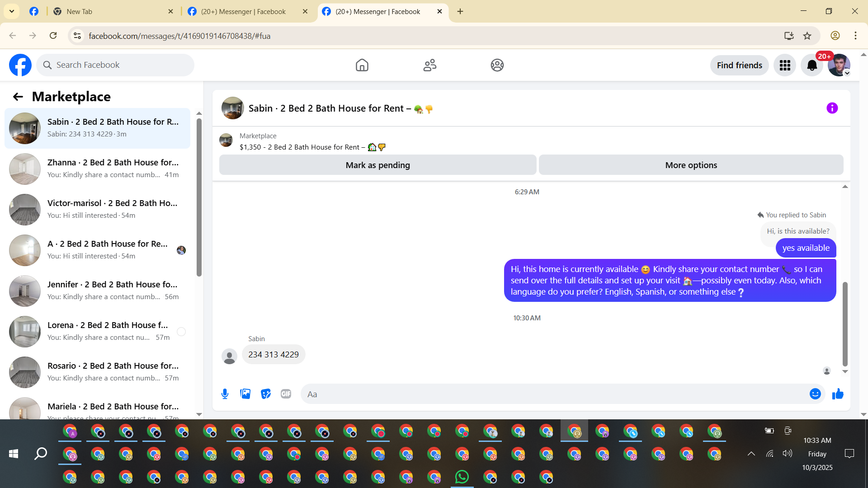Screen dimensions: 868x488
Task: Click Sabin's avatar beside the phone number message
Action: pos(229,356)
